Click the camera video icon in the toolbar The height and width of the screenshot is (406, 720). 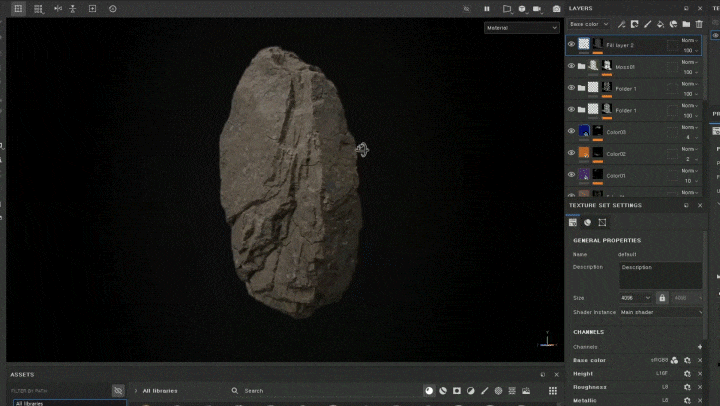pos(537,9)
